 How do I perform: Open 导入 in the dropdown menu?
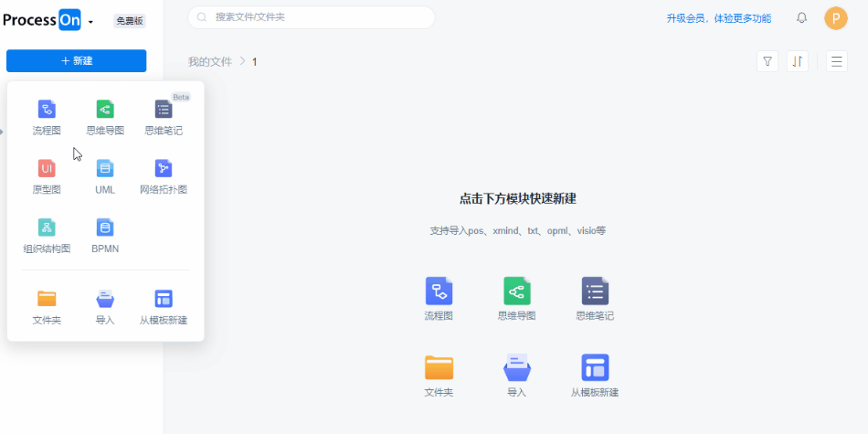105,307
